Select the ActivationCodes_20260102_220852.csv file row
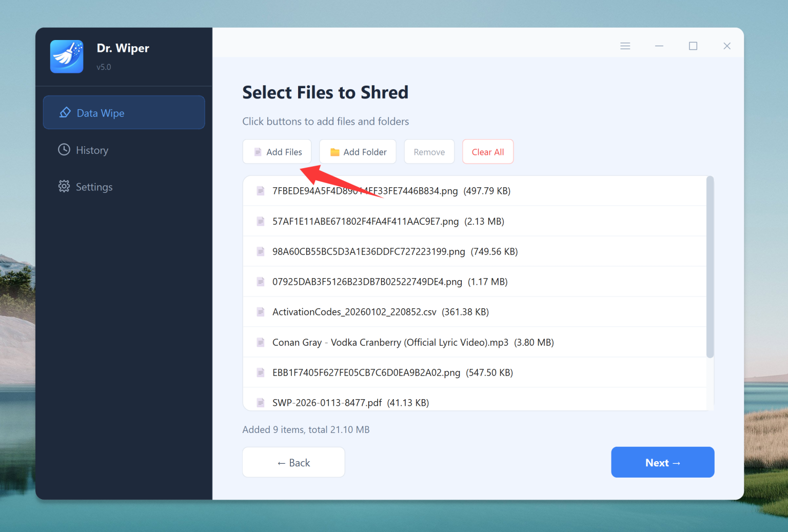This screenshot has height=532, width=788. 475,311
